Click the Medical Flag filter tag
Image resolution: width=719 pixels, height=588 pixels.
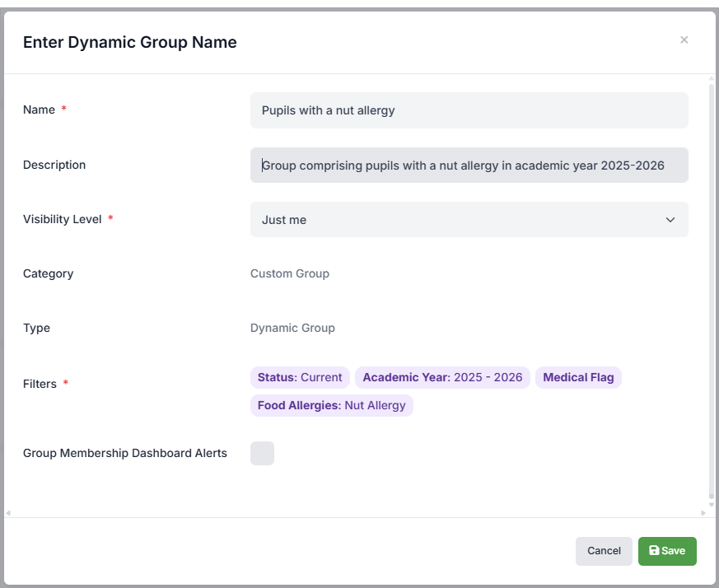[578, 377]
